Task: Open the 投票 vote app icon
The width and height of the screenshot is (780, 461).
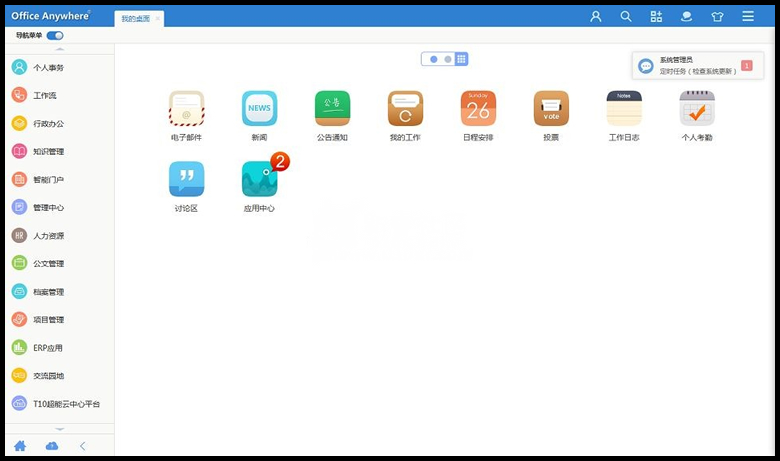Action: tap(551, 108)
